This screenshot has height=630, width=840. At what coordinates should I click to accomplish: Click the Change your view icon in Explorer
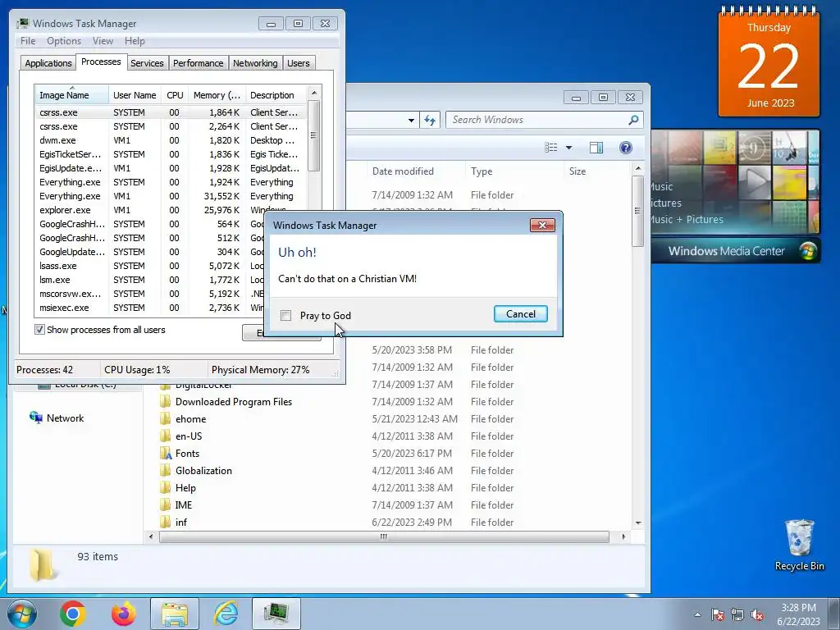[x=550, y=148]
